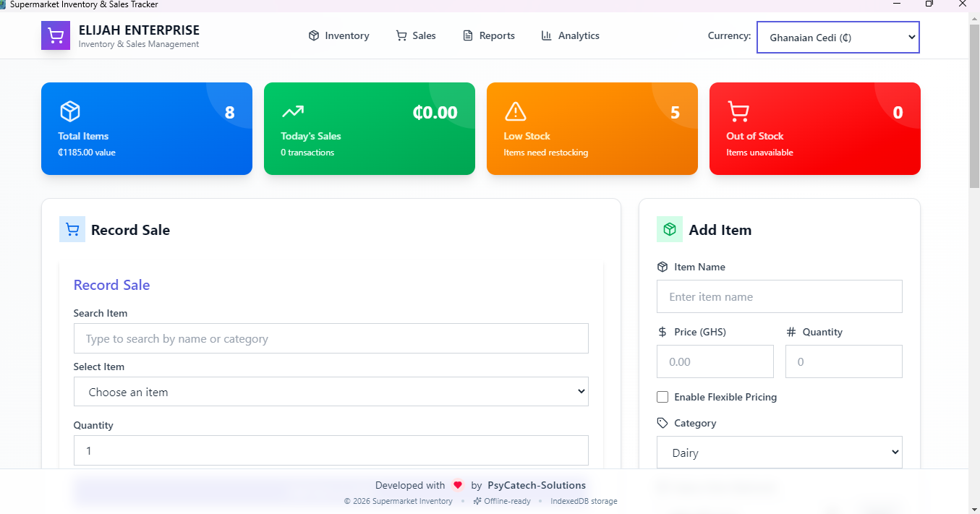Switch to the Sales tab

click(x=416, y=35)
